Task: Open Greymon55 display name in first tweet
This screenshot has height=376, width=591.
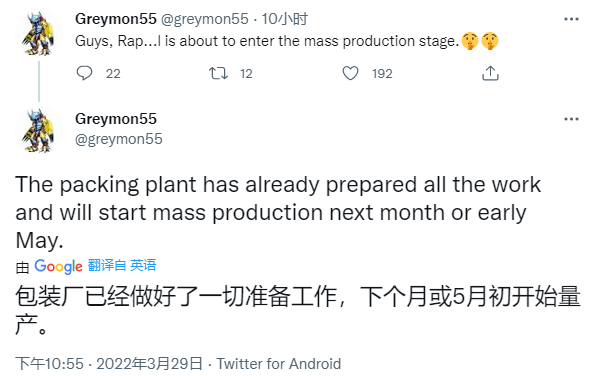Action: (116, 19)
